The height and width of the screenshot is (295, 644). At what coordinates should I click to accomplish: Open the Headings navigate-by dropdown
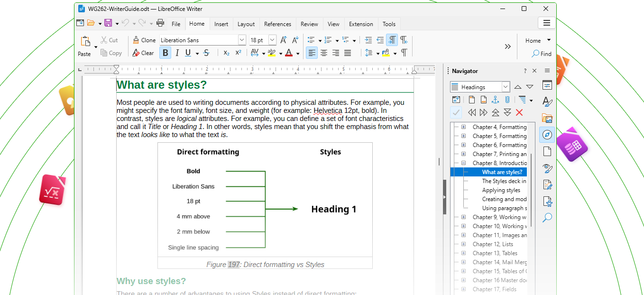point(506,87)
